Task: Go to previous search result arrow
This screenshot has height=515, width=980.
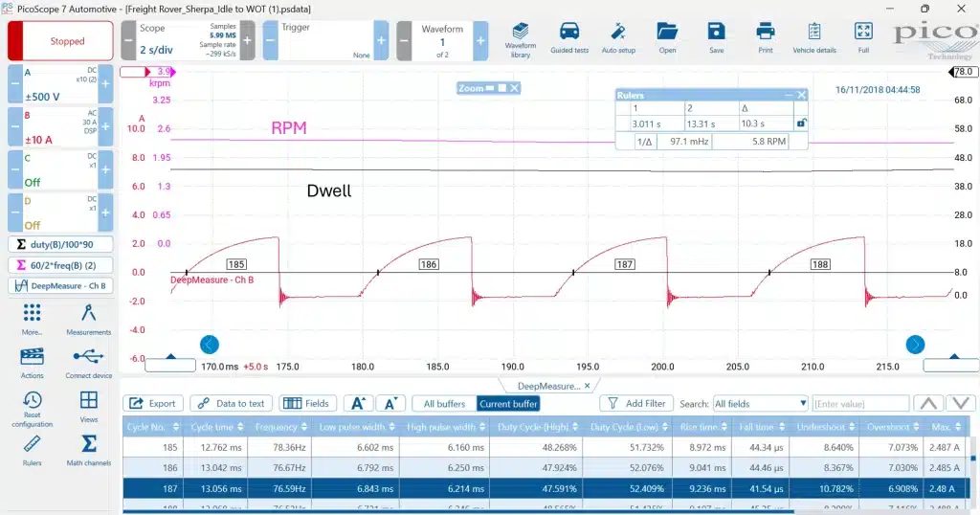Action: [x=928, y=404]
